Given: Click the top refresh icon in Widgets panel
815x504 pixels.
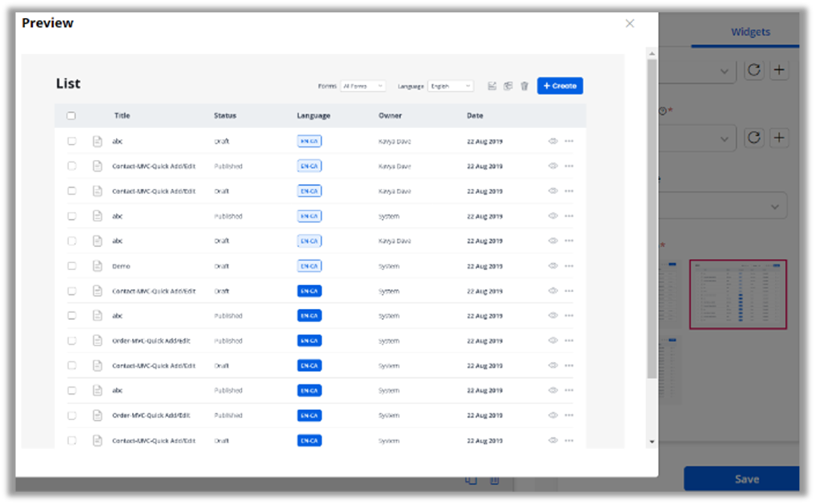Looking at the screenshot, I should click(x=754, y=71).
